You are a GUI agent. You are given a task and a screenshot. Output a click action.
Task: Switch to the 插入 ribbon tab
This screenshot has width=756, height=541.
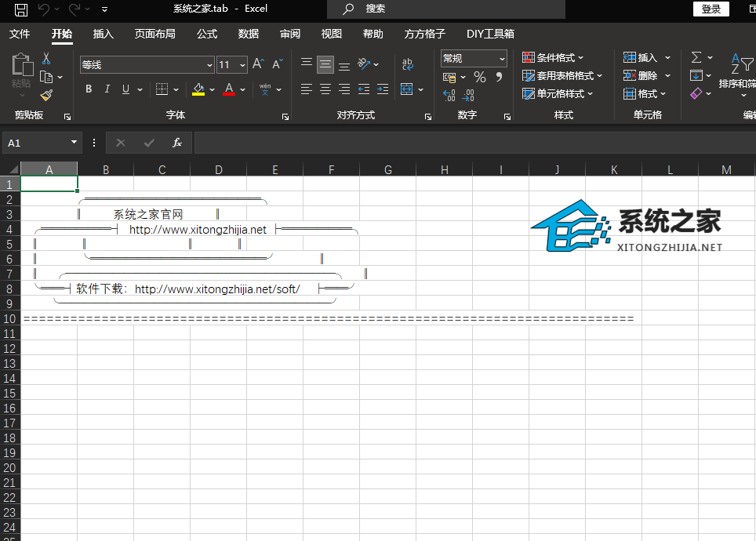103,34
